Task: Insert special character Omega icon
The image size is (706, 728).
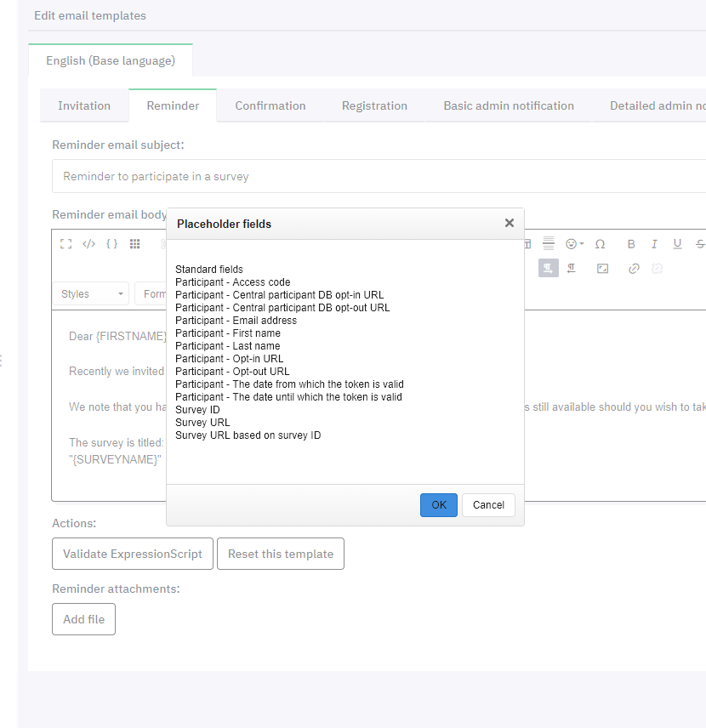Action: pyautogui.click(x=601, y=244)
